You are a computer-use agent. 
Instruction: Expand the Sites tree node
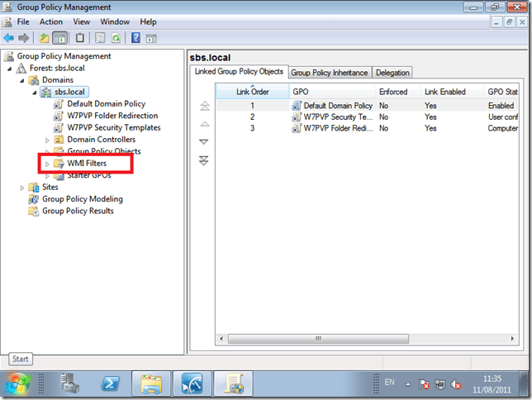click(22, 188)
